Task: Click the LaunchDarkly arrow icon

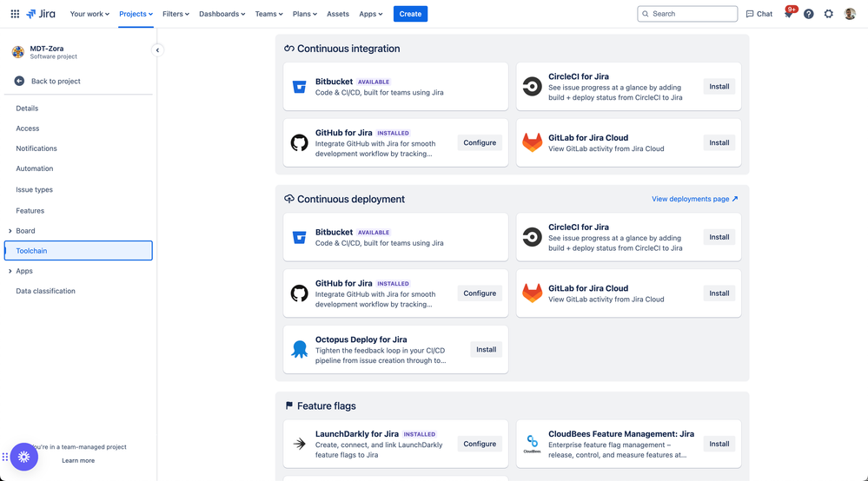Action: coord(300,444)
